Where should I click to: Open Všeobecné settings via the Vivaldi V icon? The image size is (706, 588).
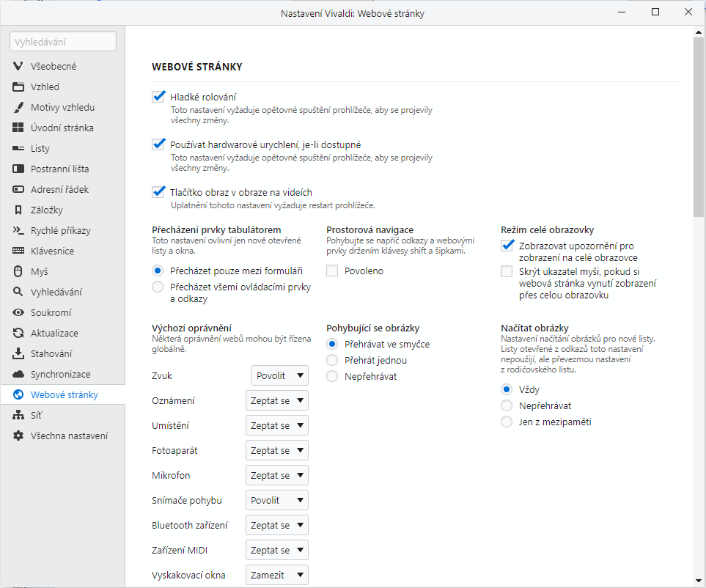18,66
